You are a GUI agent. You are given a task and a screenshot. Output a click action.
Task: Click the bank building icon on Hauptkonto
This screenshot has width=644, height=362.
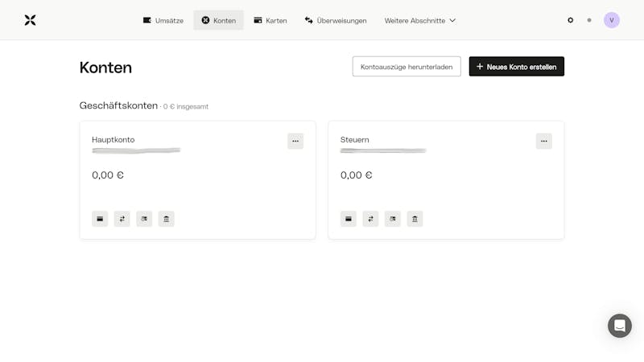(167, 219)
